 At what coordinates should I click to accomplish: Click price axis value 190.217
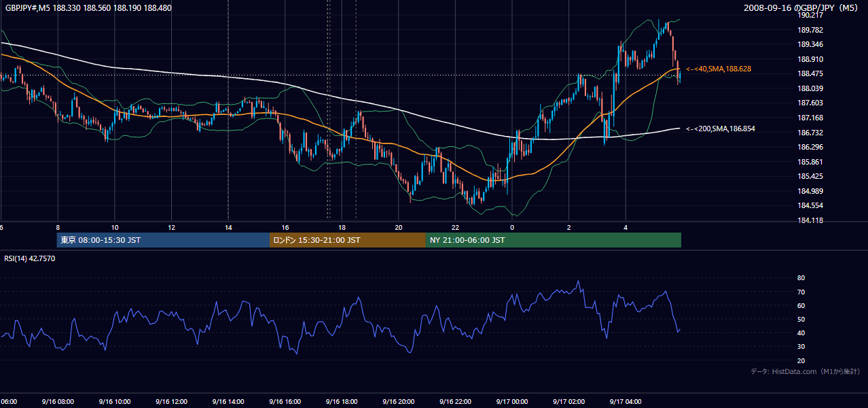point(810,15)
